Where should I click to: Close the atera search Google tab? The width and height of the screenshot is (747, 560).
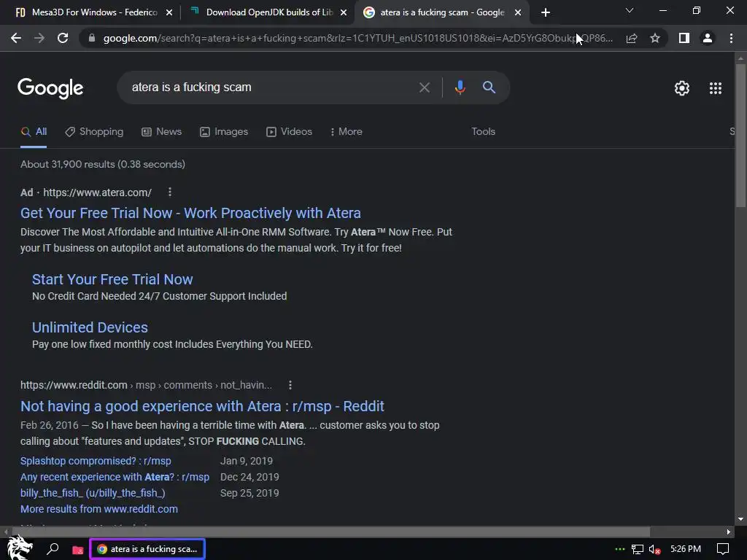click(x=518, y=12)
